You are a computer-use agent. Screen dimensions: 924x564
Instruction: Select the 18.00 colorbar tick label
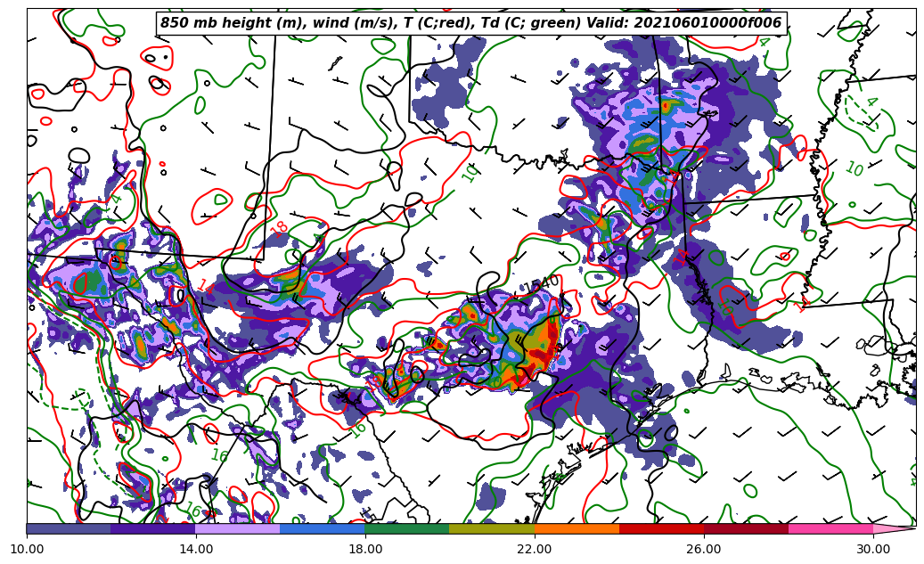click(x=365, y=550)
